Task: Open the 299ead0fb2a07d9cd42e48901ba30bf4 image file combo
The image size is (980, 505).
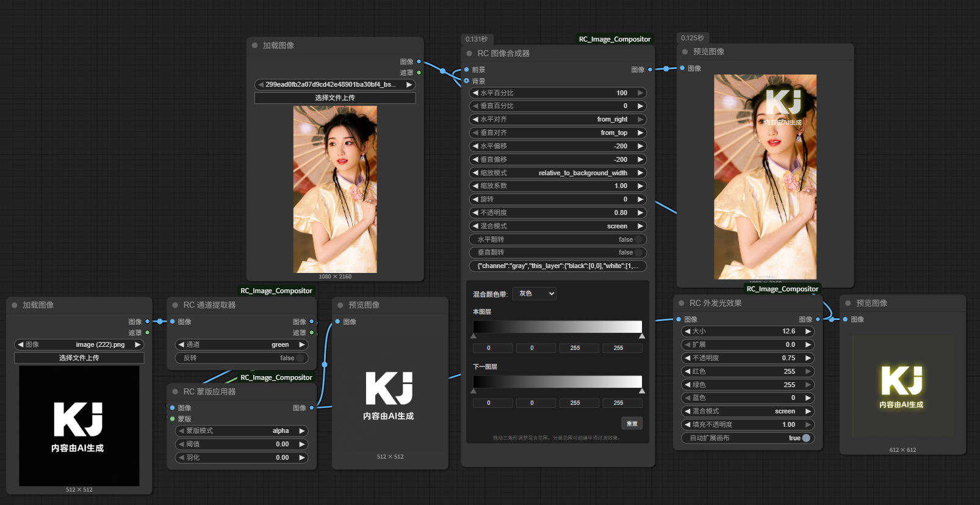Action: tap(335, 85)
